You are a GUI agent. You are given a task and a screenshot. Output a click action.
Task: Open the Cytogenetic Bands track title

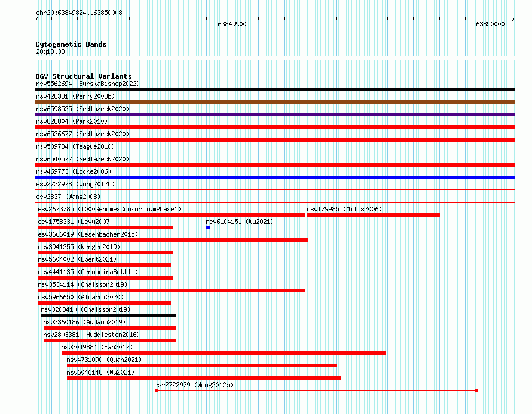click(71, 44)
